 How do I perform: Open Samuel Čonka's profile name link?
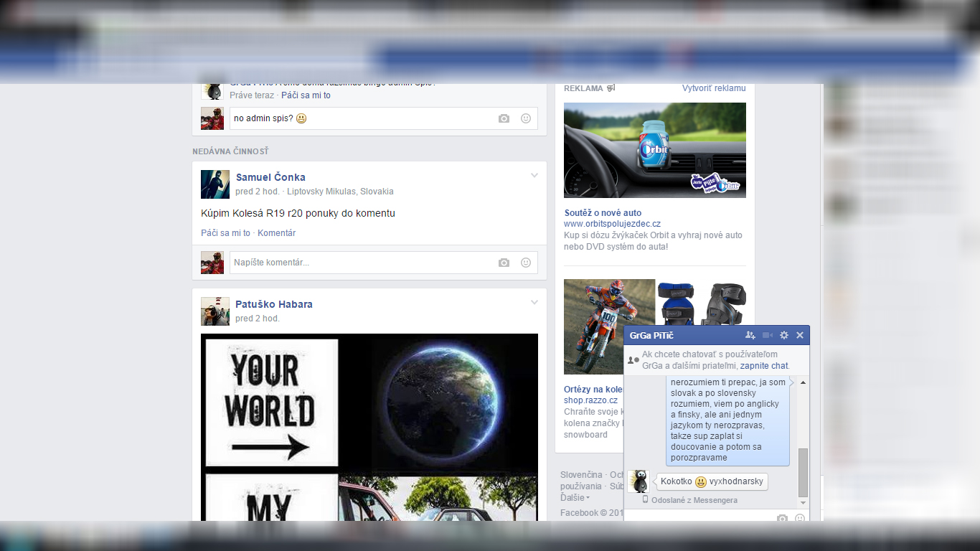pyautogui.click(x=270, y=177)
